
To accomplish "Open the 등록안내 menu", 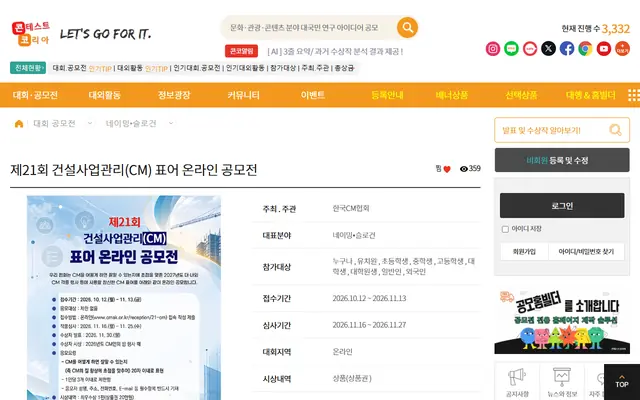I will [x=387, y=95].
